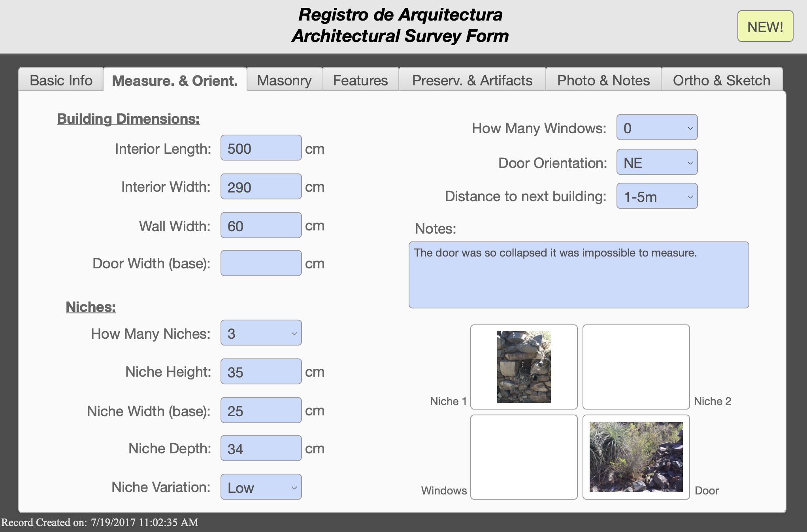The width and height of the screenshot is (807, 532).
Task: Open the Masonry tab
Action: click(284, 80)
